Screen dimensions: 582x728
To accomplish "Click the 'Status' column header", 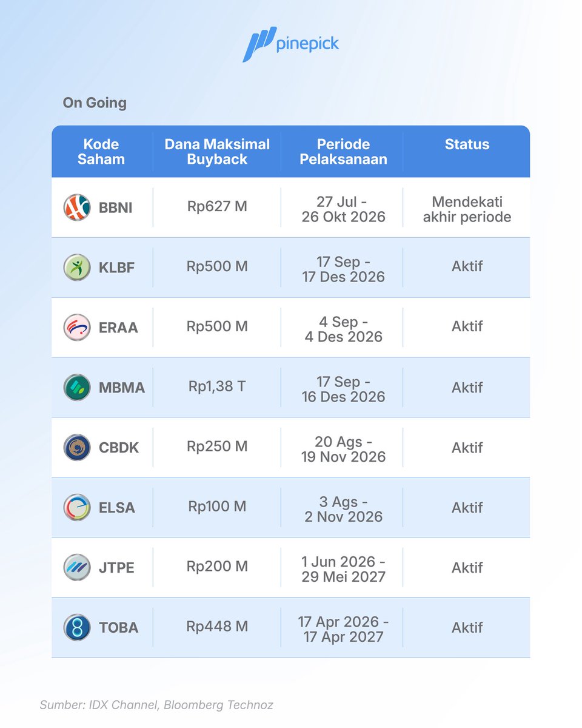I will coord(467,144).
